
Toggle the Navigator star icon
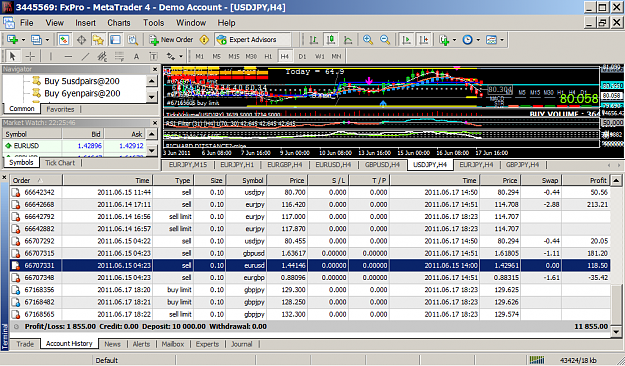point(98,39)
